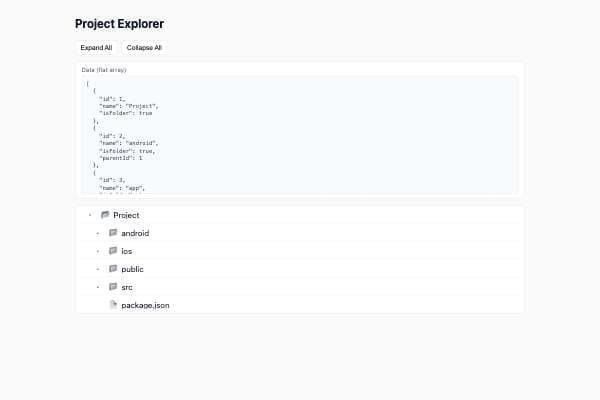Click the "name": "Project" line in JSON

(x=129, y=106)
